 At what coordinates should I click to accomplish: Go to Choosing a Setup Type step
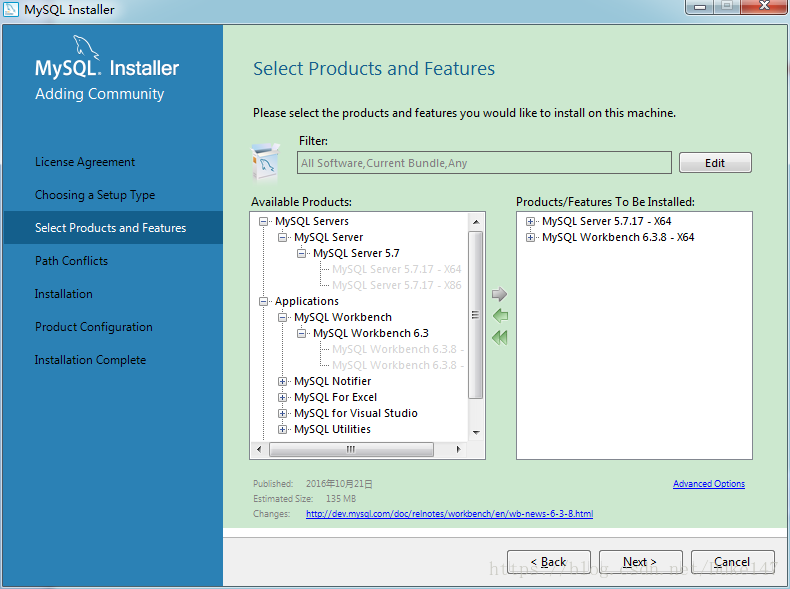(x=95, y=195)
